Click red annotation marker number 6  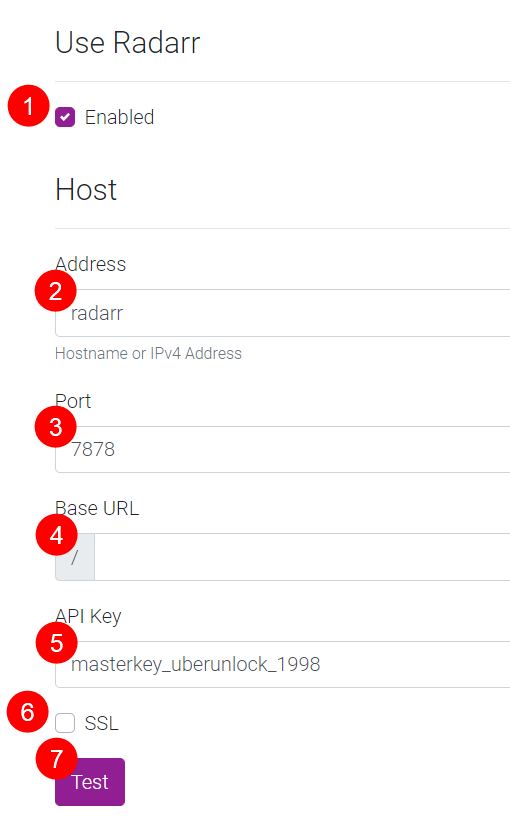(28, 712)
